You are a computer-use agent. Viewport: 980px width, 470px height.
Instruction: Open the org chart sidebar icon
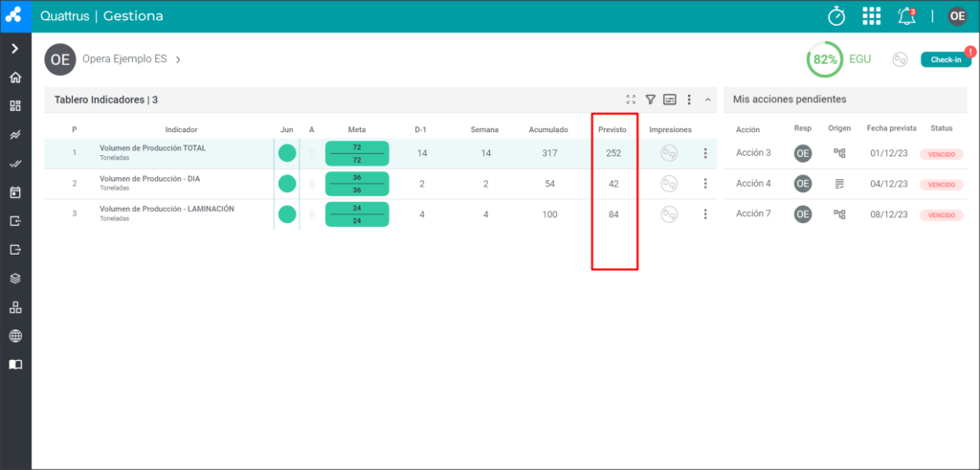point(15,307)
